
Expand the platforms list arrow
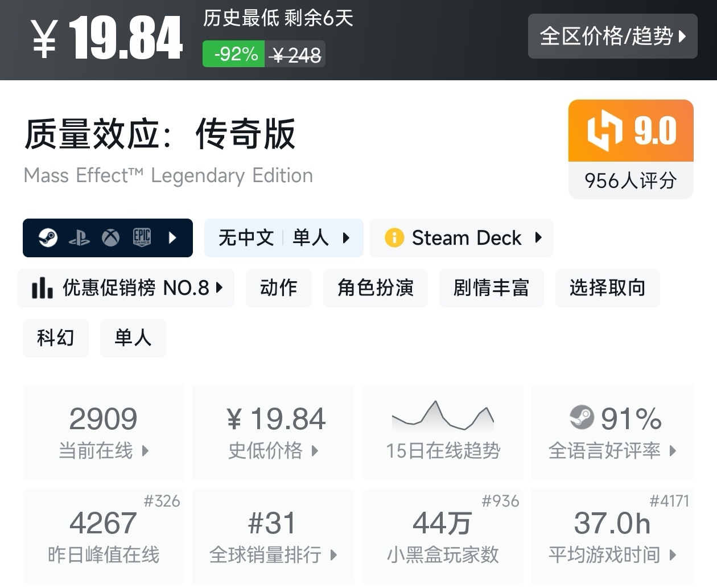(x=173, y=237)
